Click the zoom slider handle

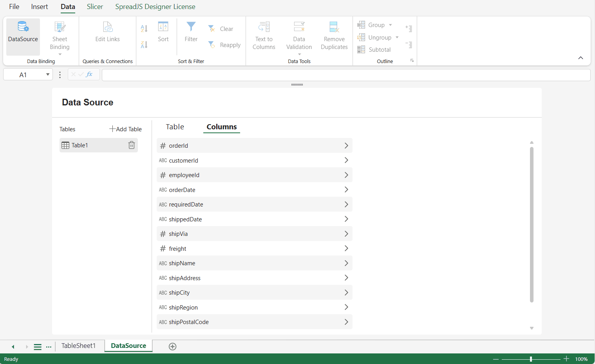click(531, 359)
